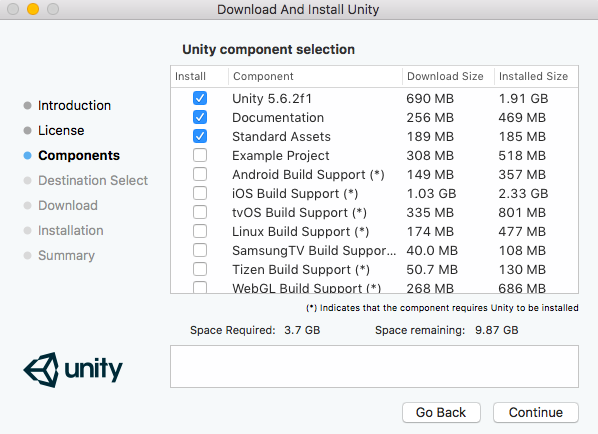The image size is (598, 434).
Task: Click the empty component description box
Action: click(x=374, y=366)
